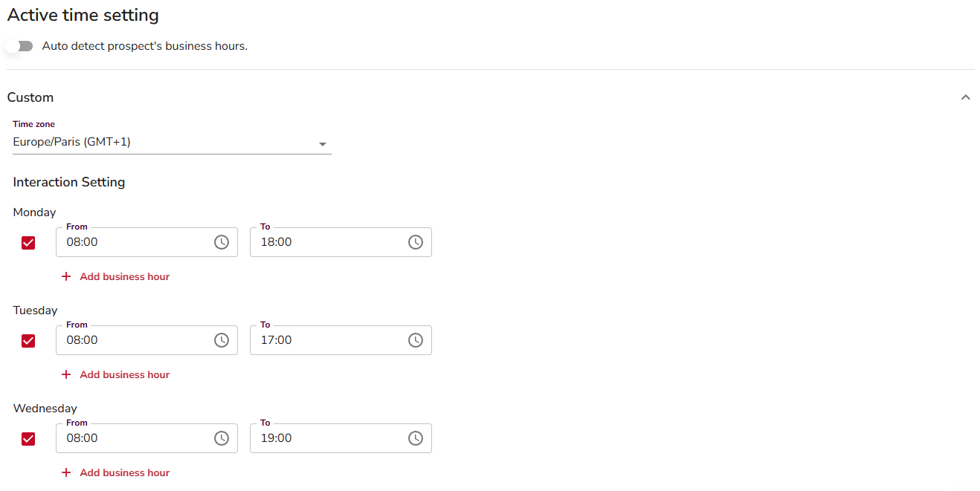Open clock picker for Tuesday To time
The height and width of the screenshot is (491, 980).
point(416,340)
